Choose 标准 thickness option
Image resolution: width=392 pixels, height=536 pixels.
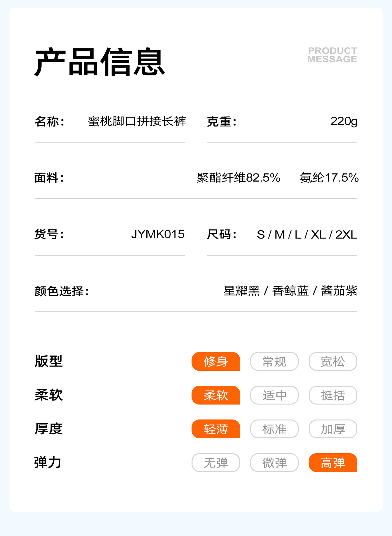click(274, 429)
